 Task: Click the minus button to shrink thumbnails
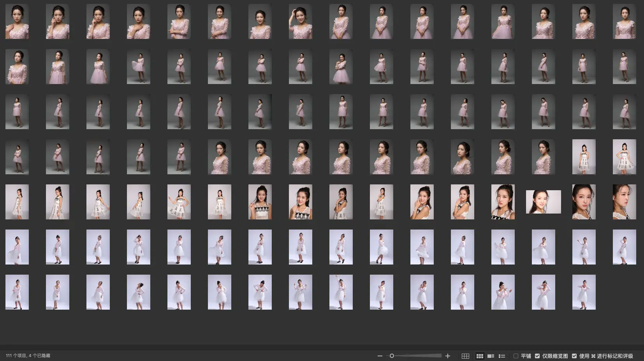pyautogui.click(x=380, y=356)
